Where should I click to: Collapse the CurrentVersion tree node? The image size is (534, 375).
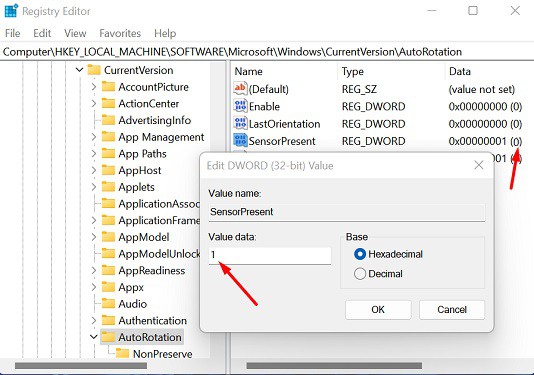79,70
